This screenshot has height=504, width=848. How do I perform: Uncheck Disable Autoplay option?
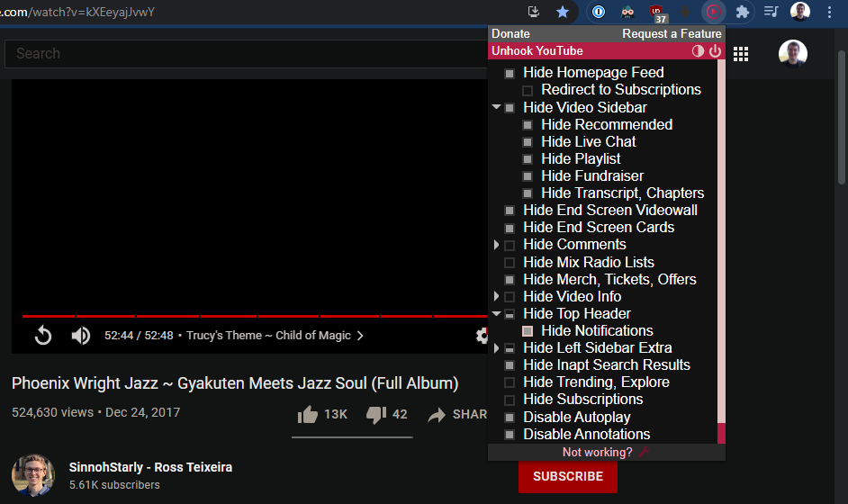pos(510,418)
